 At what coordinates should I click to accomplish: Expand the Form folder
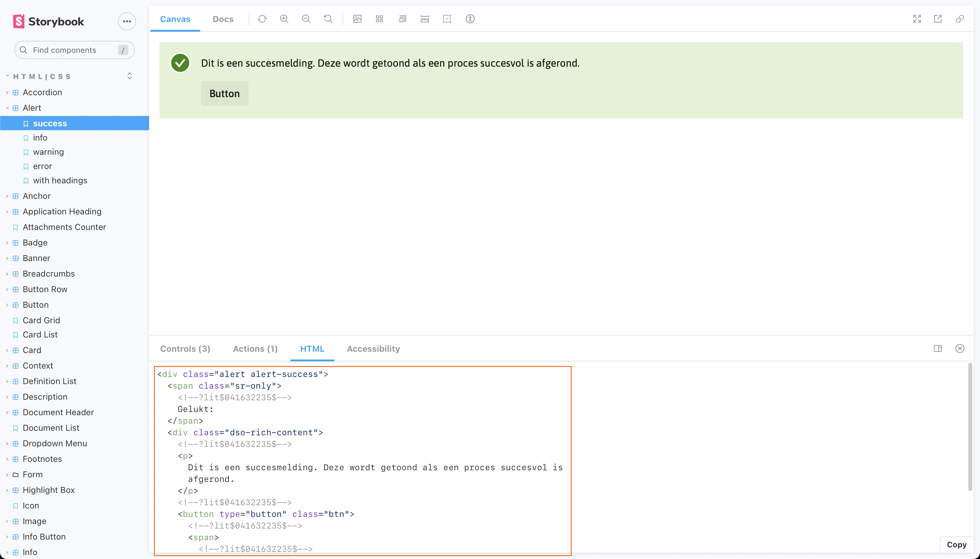pyautogui.click(x=32, y=474)
